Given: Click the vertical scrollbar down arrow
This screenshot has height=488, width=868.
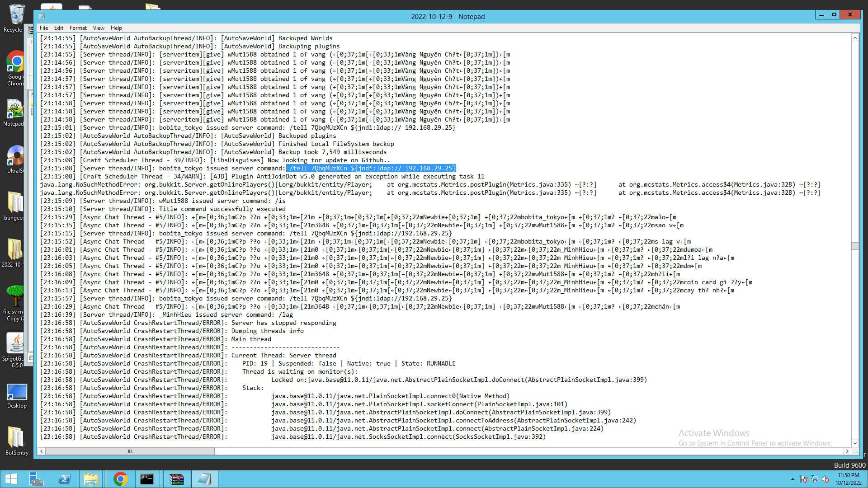Looking at the screenshot, I should tap(855, 443).
